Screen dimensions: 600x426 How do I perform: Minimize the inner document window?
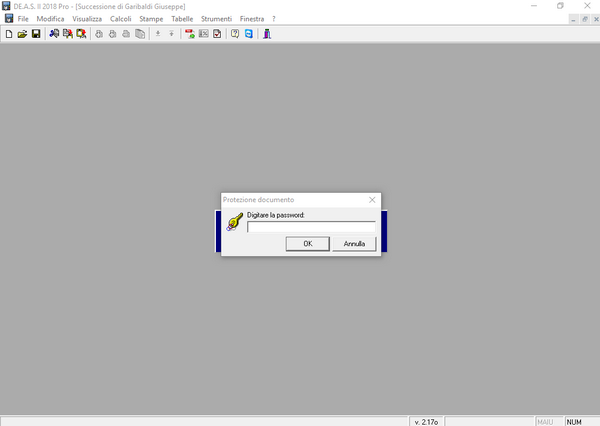pyautogui.click(x=573, y=19)
